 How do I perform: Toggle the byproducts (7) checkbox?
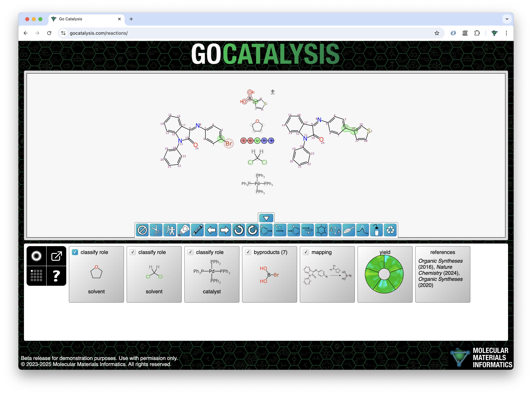click(248, 252)
